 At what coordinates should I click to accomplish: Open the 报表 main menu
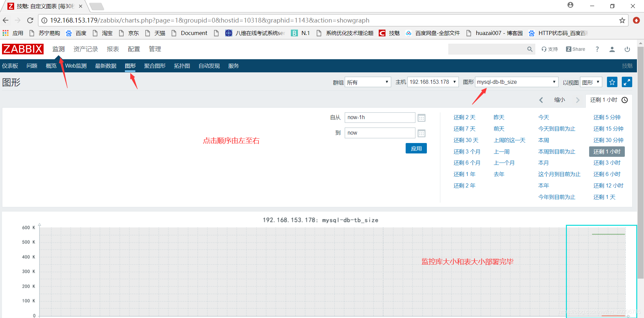(x=113, y=49)
